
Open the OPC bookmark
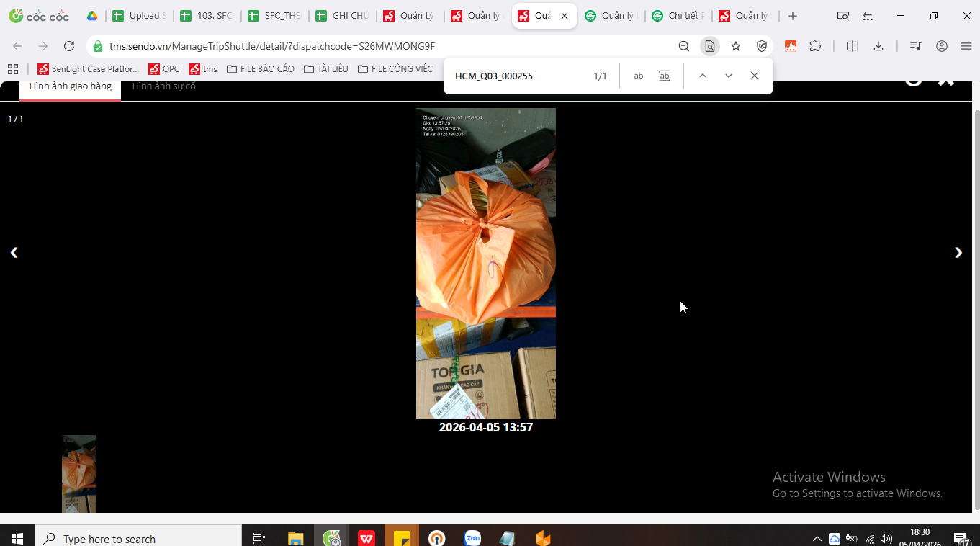point(164,69)
